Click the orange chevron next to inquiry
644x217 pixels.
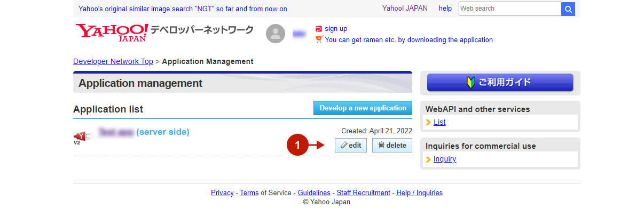428,159
